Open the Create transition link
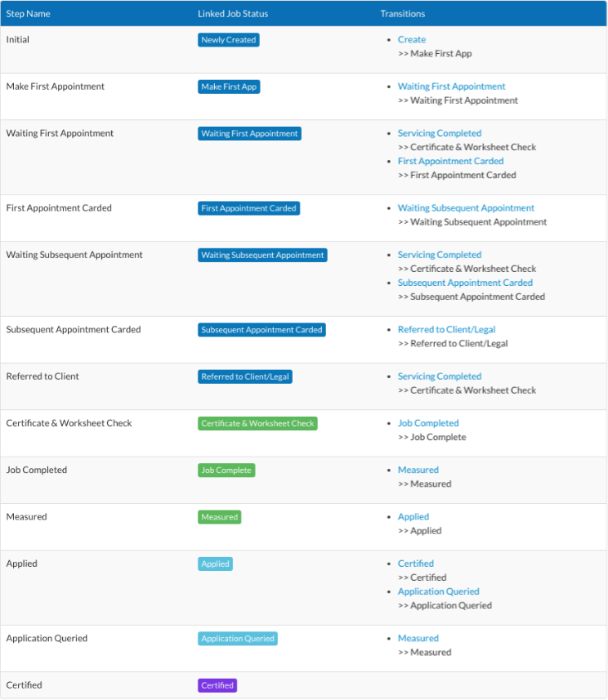The image size is (608, 700). pos(411,39)
